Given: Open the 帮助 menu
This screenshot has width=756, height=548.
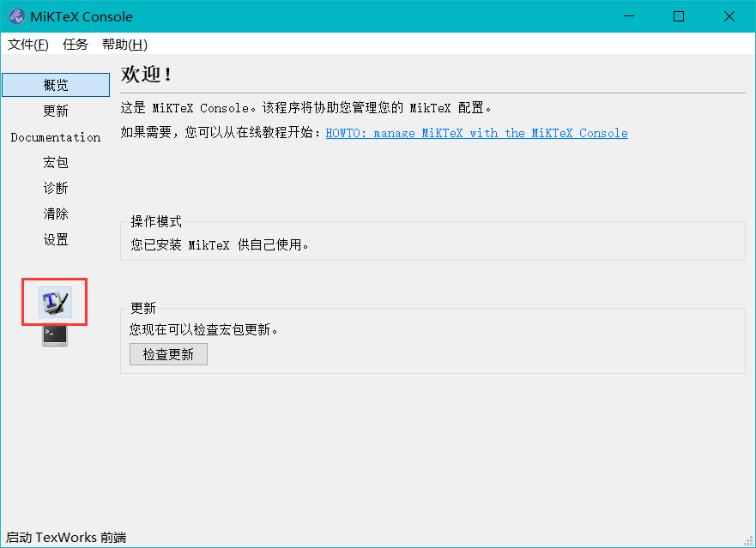Looking at the screenshot, I should pos(124,45).
